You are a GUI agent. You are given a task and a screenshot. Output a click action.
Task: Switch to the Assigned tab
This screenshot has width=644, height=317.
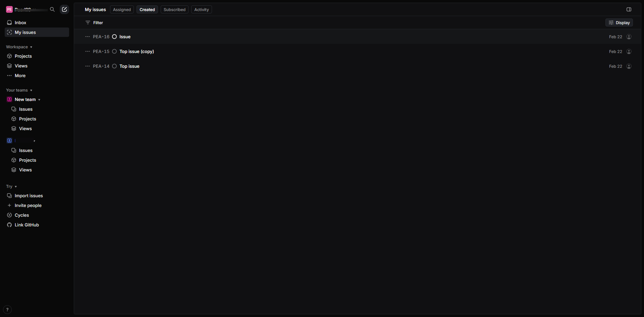[x=122, y=10]
